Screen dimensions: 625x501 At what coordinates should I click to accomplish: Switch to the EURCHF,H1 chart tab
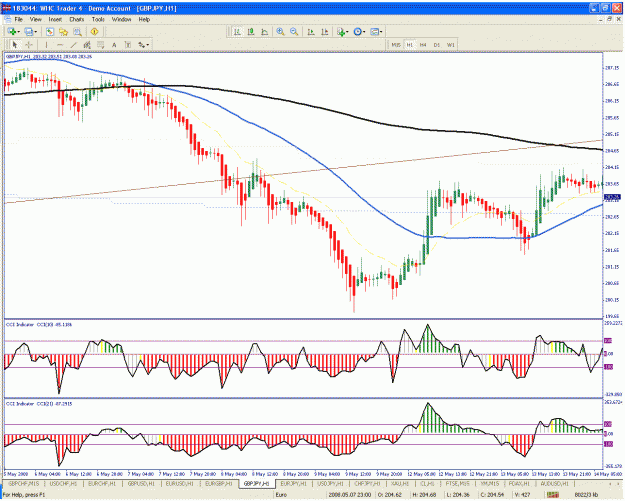coord(102,483)
